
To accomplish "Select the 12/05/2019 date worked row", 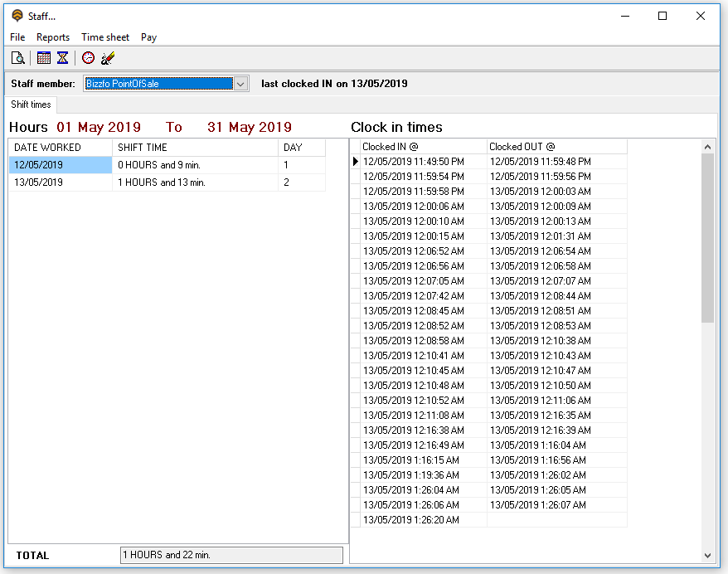I will click(60, 165).
